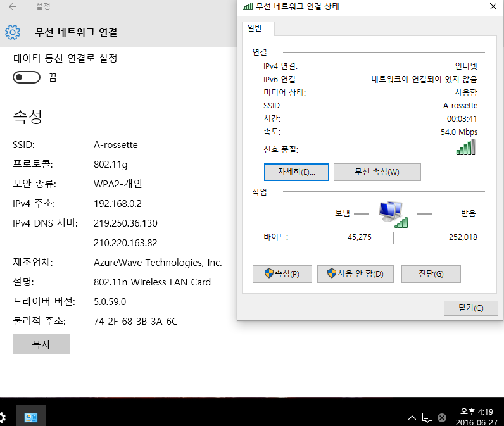The height and width of the screenshot is (426, 504).
Task: Click the 복사 button
Action: click(41, 344)
